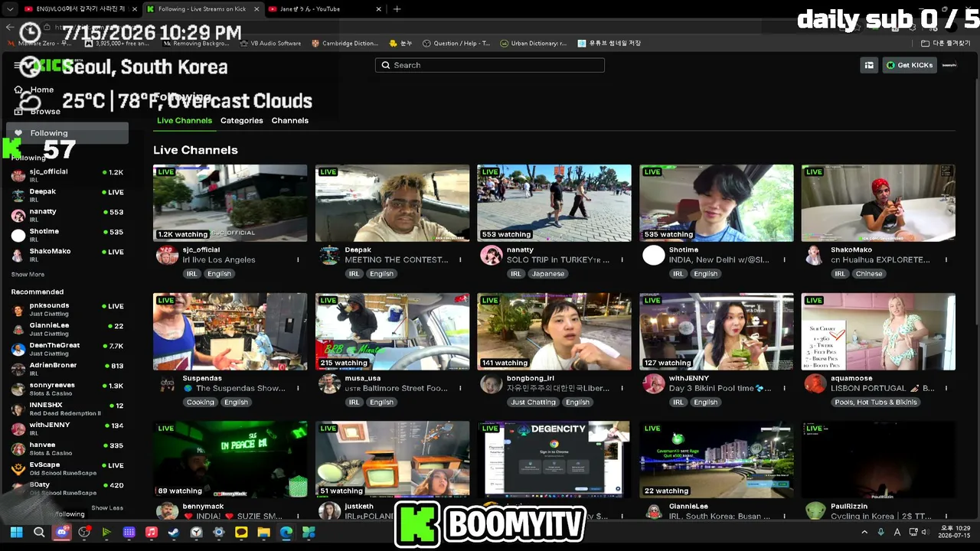Screen dimensions: 980x551
Task: Open the Cambridge Dictionary bookmark
Action: [345, 44]
